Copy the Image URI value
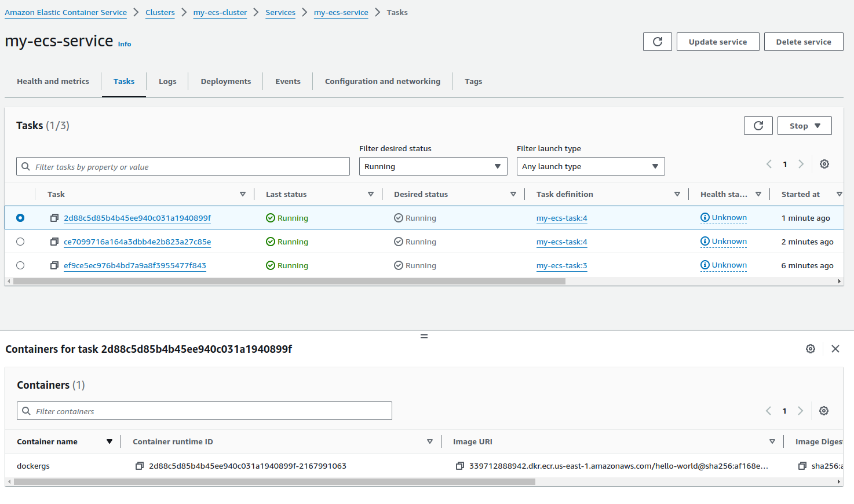The image size is (854, 504). [460, 466]
